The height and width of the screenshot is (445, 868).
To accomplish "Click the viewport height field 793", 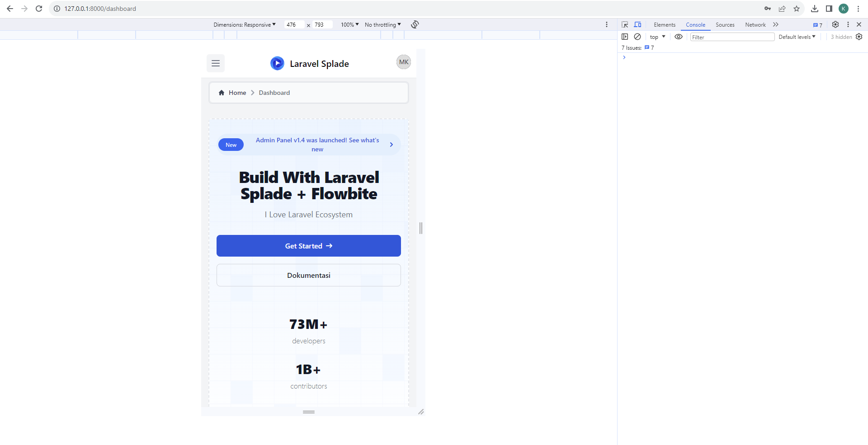I will (323, 24).
